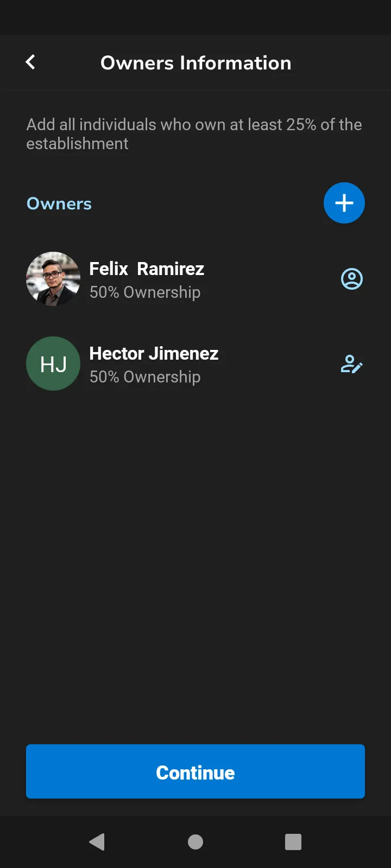Image resolution: width=391 pixels, height=868 pixels.
Task: Tap Felix's 50% Ownership text
Action: point(145,292)
